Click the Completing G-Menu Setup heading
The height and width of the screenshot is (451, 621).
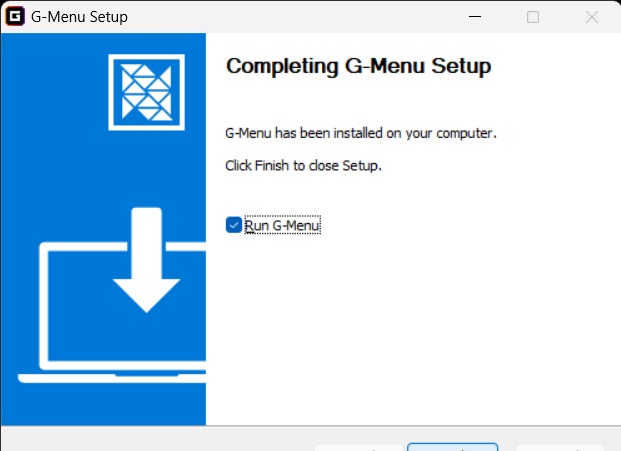click(x=358, y=66)
